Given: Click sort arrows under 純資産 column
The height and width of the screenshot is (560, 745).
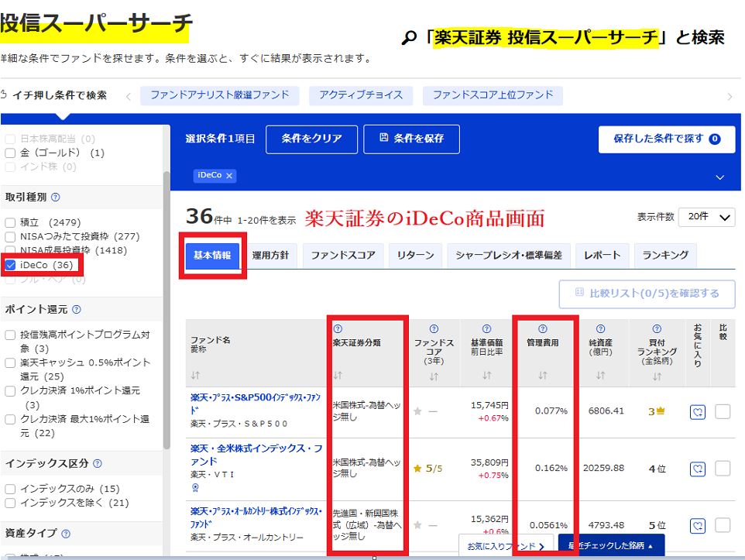Looking at the screenshot, I should 600,376.
